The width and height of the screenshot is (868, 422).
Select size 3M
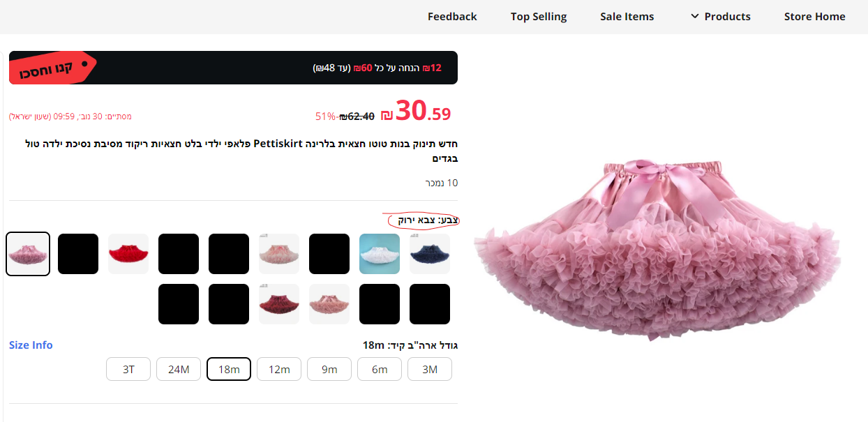click(430, 370)
